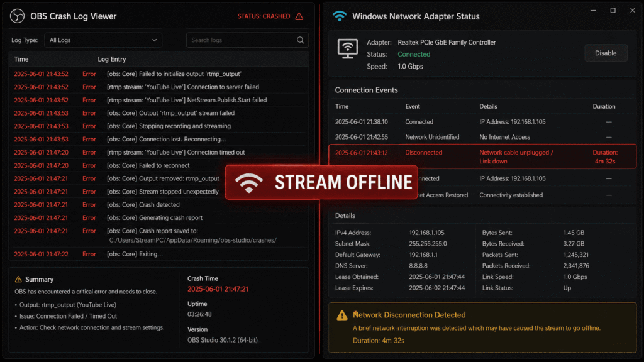Click the Search logs input field
644x362 pixels.
coord(247,40)
